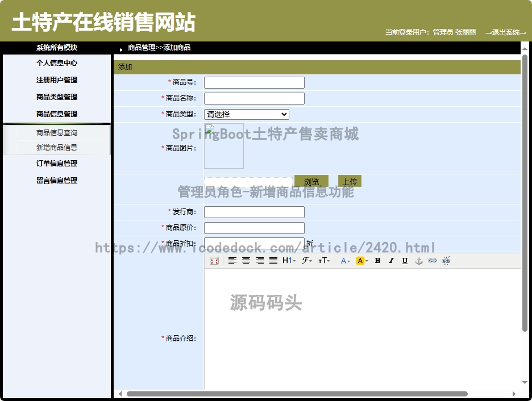The width and height of the screenshot is (532, 401).
Task: Click the 发行商 input field
Action: point(254,212)
